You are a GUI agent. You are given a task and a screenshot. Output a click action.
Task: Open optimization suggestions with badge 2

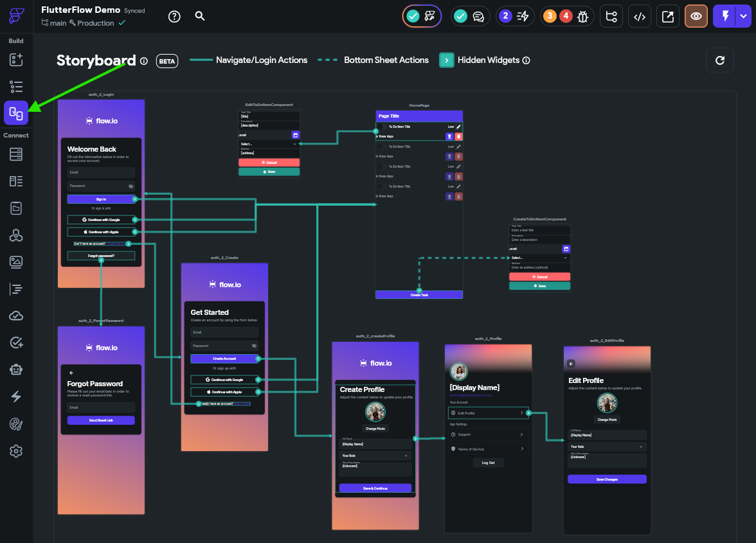[514, 16]
